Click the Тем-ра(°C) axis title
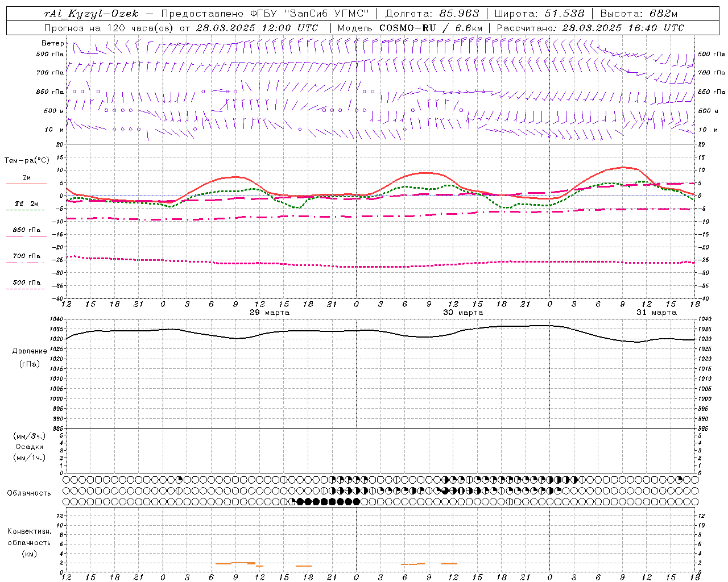Screen dimensions: 728x582 tap(27, 161)
